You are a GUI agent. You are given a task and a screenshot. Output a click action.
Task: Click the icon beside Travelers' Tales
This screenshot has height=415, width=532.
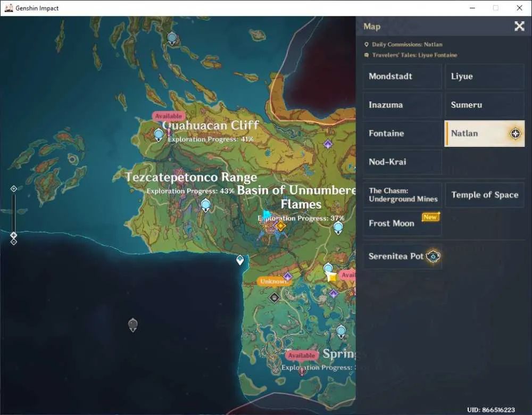pos(367,55)
